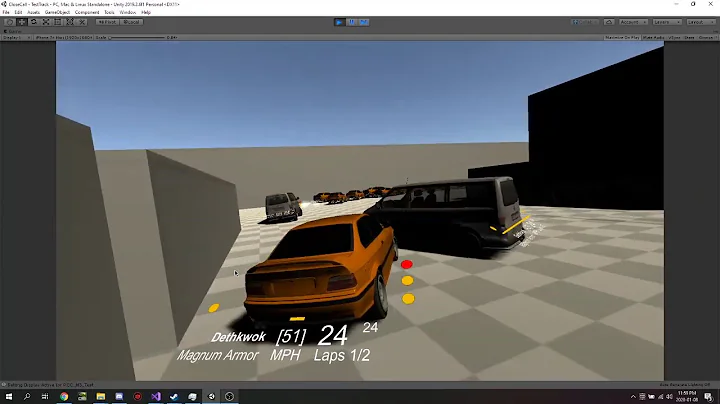Toggle Pivot/Center handle position
This screenshot has height=404, width=720.
[x=107, y=22]
